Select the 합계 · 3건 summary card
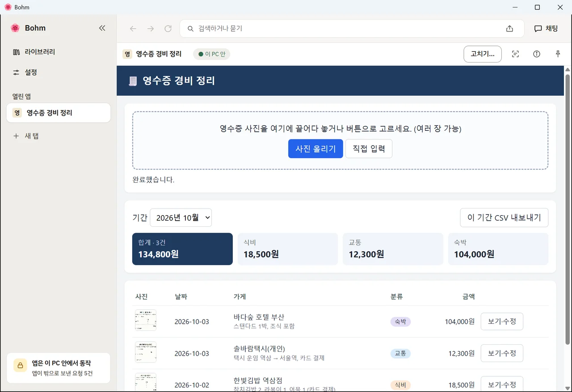The height and width of the screenshot is (392, 572). click(182, 249)
